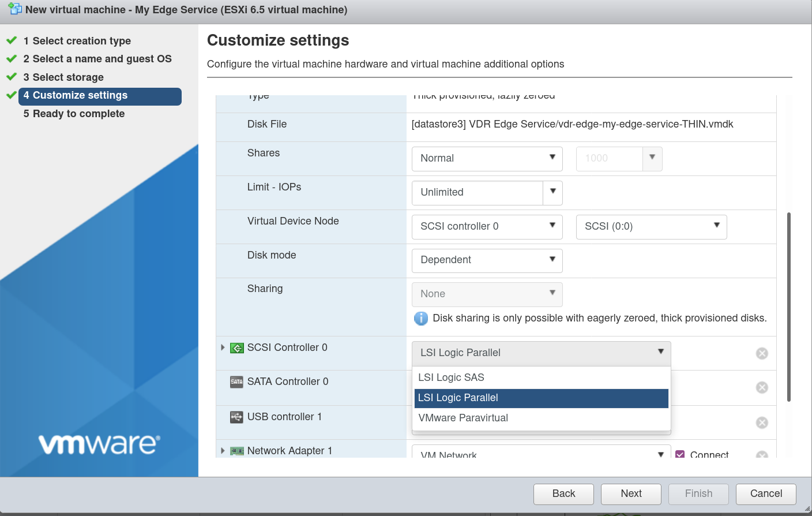Click the SATA Controller 0 icon
This screenshot has width=812, height=516.
[236, 382]
